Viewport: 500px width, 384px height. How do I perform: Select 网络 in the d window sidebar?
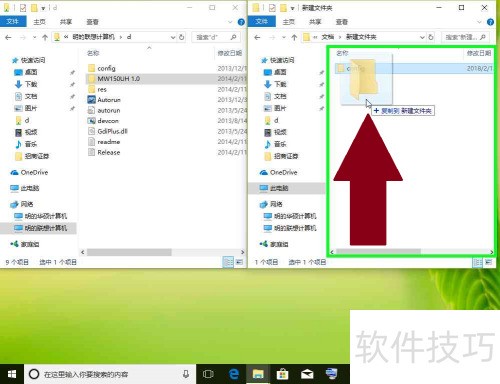click(22, 204)
